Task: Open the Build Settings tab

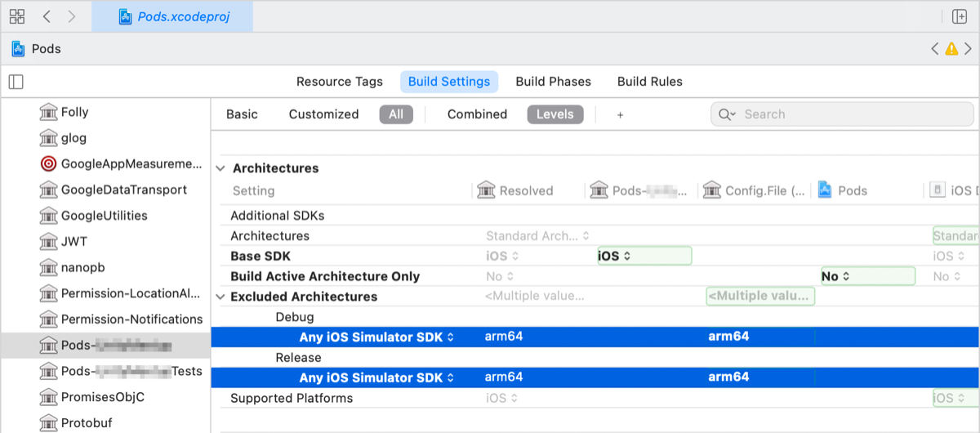Action: coord(448,82)
